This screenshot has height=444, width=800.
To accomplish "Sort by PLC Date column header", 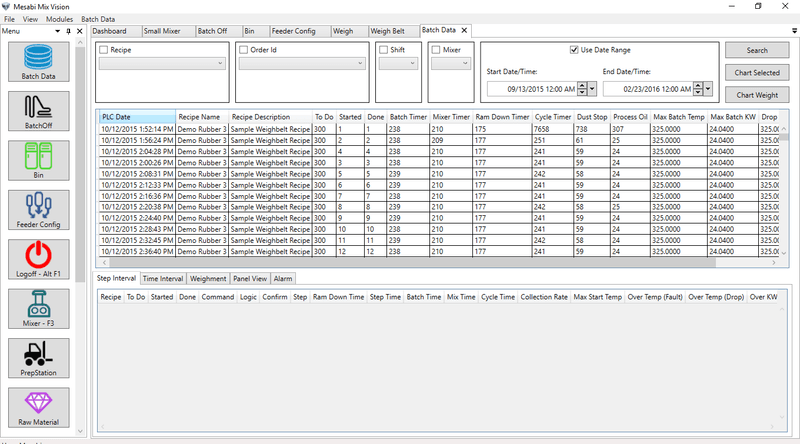I will [x=137, y=117].
